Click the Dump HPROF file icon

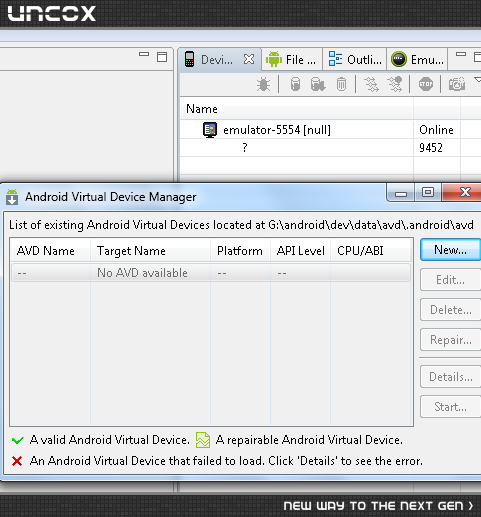point(318,84)
